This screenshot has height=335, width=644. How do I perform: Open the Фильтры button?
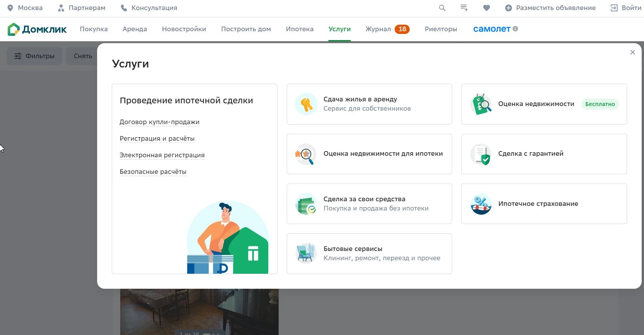(x=34, y=56)
